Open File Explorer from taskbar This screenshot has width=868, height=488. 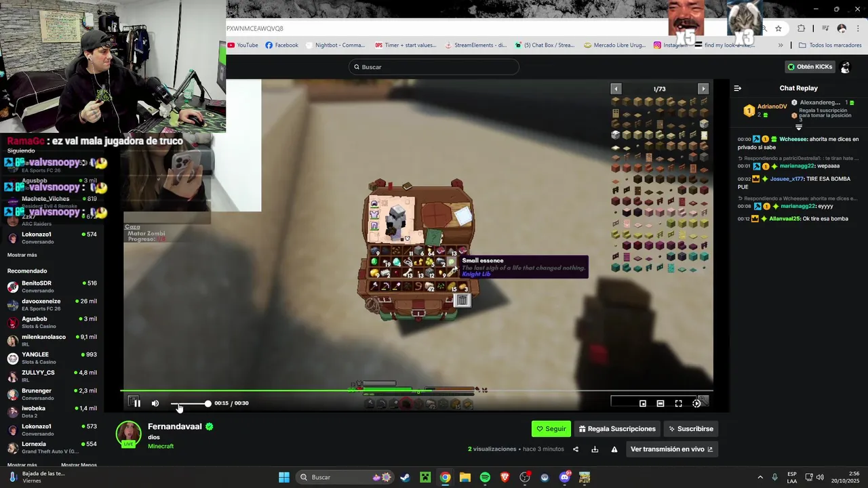tap(465, 477)
